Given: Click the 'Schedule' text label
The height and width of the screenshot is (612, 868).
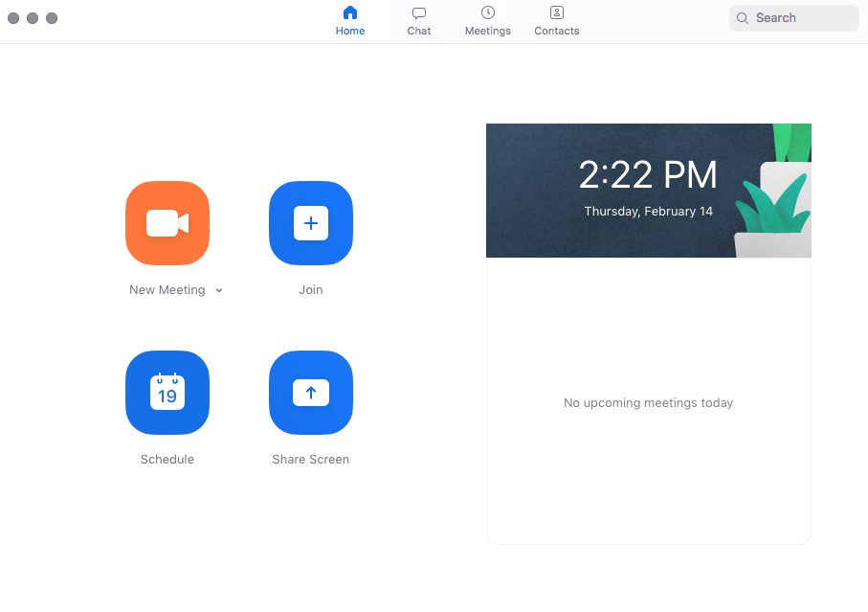Looking at the screenshot, I should 167,460.
